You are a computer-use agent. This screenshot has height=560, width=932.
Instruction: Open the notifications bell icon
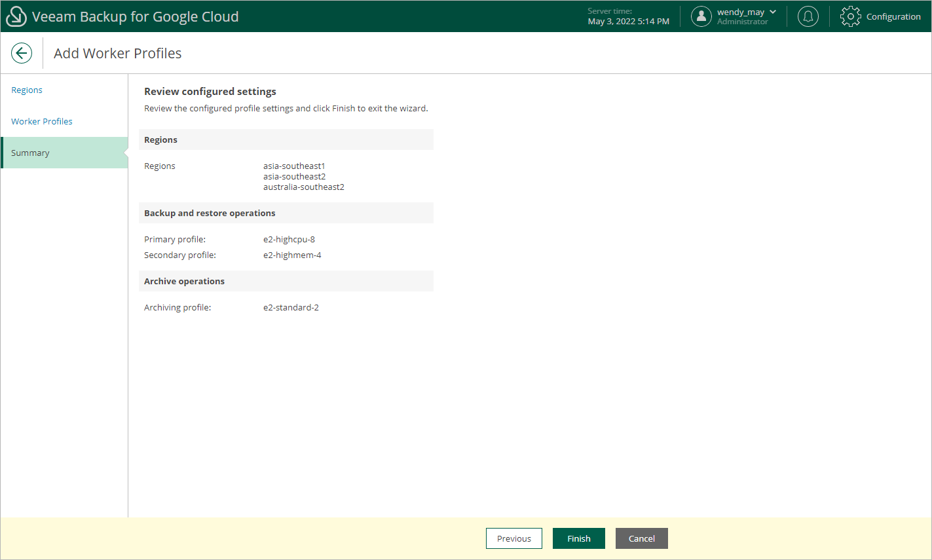tap(808, 16)
